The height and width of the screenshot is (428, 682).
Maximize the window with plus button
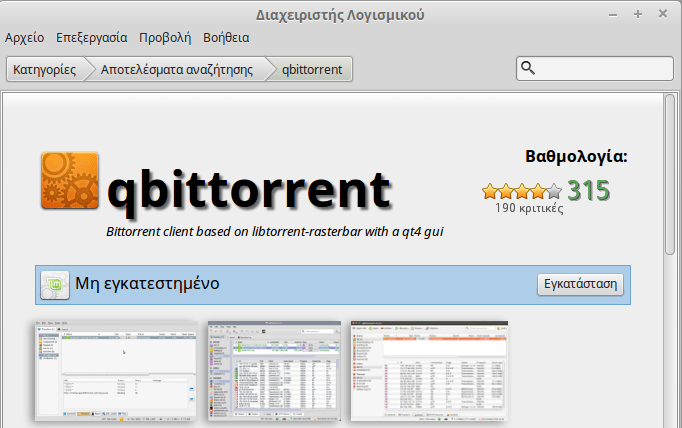(638, 14)
